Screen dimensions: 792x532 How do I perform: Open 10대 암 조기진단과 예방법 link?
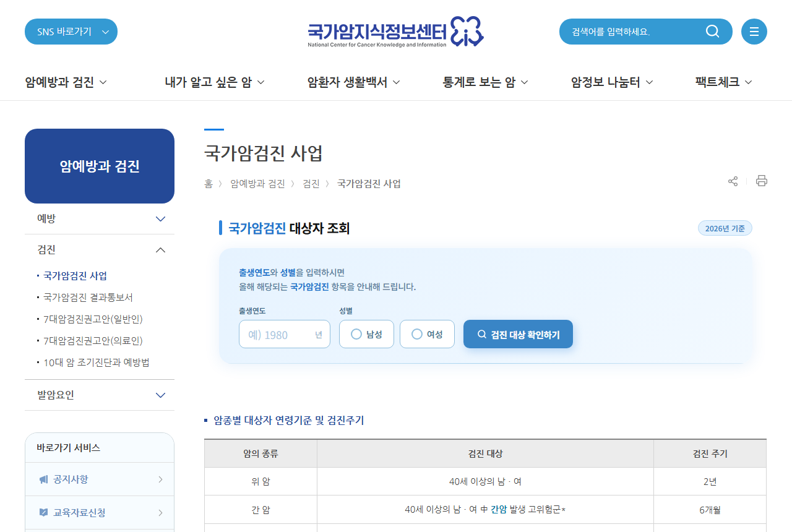97,363
